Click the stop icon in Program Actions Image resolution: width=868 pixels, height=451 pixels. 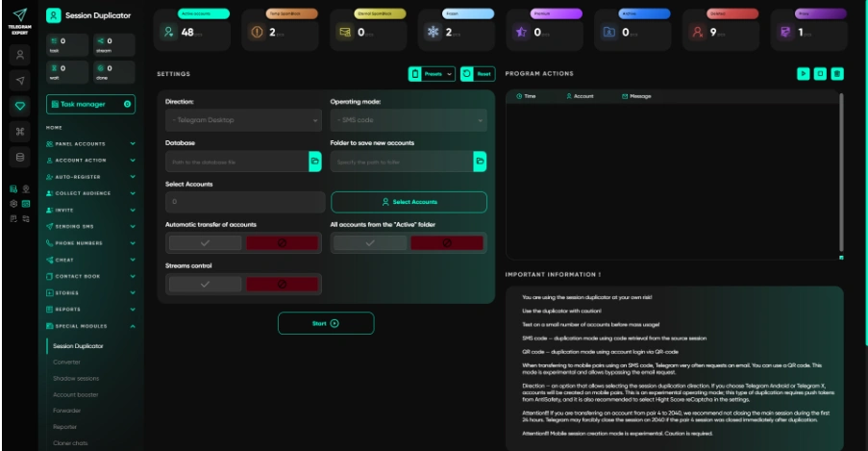[820, 74]
